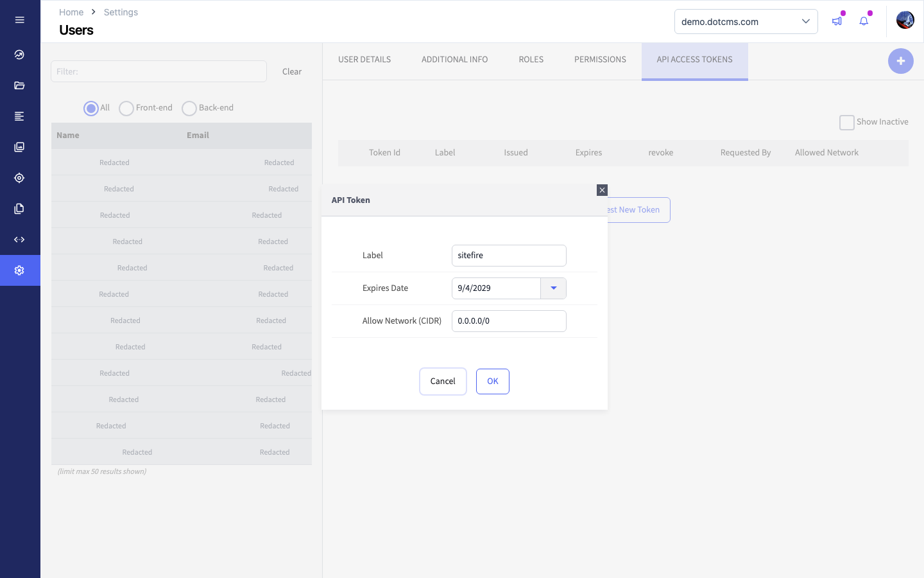Toggle the hamburger navigation menu

click(x=20, y=20)
